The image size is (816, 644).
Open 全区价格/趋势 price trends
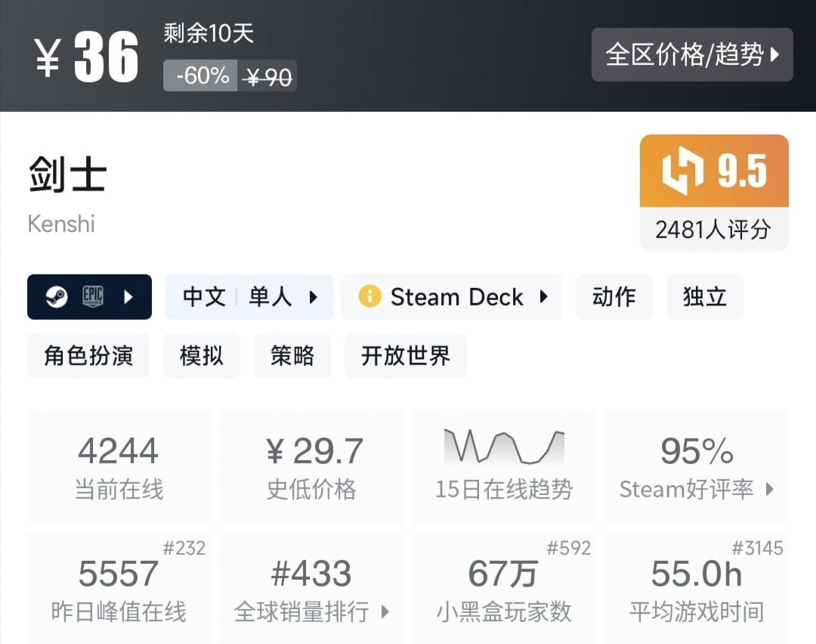pyautogui.click(x=691, y=54)
